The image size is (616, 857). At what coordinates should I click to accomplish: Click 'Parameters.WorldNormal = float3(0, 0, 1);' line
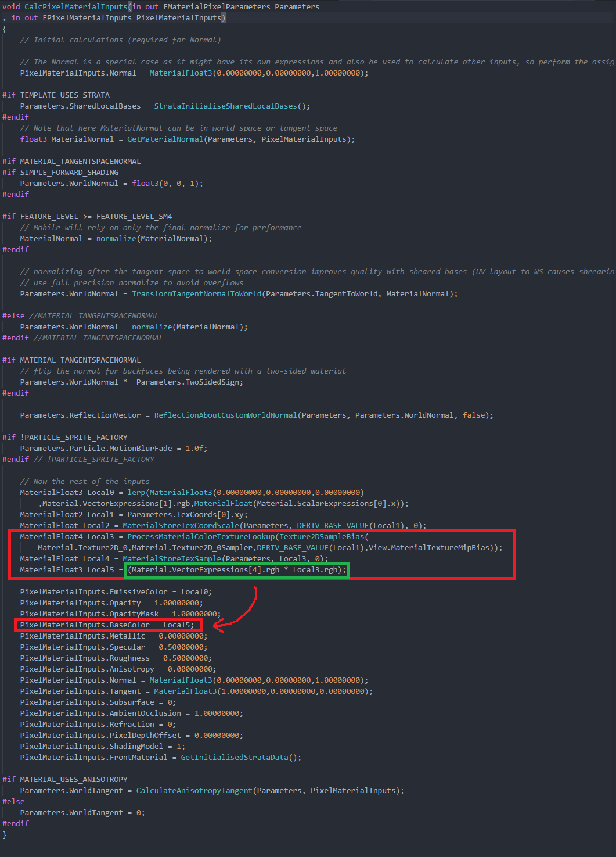click(x=111, y=183)
